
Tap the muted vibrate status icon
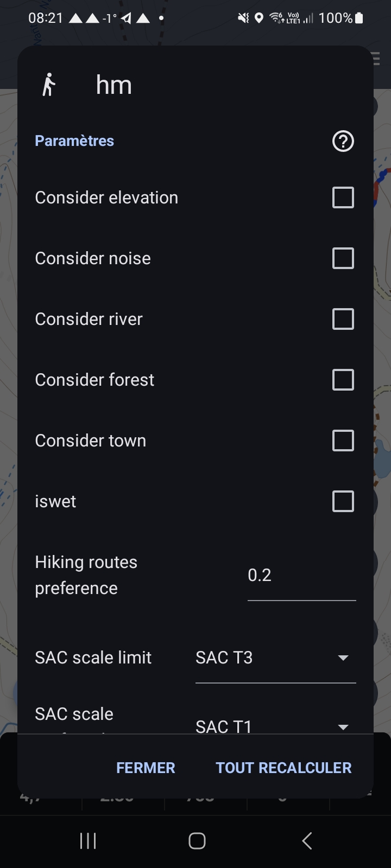[243, 18]
